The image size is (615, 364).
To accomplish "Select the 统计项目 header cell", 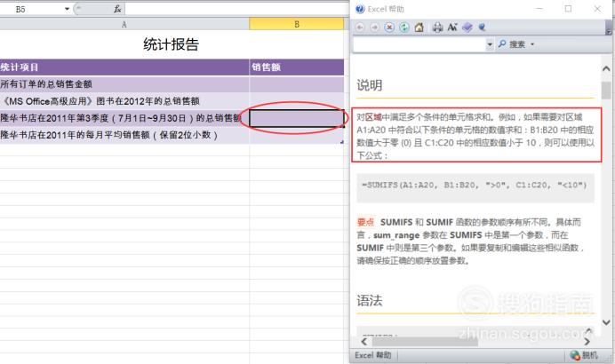I will tap(124, 67).
